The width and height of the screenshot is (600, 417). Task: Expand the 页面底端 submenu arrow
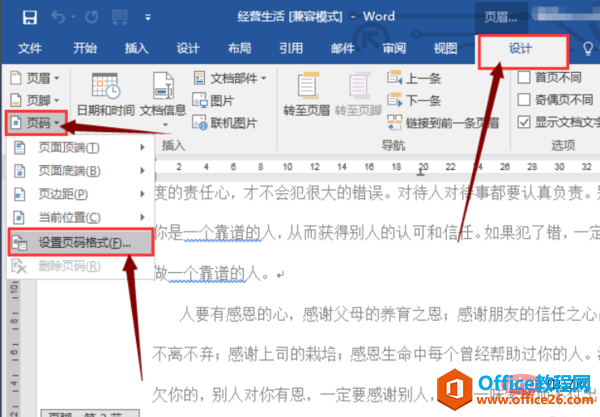click(142, 171)
